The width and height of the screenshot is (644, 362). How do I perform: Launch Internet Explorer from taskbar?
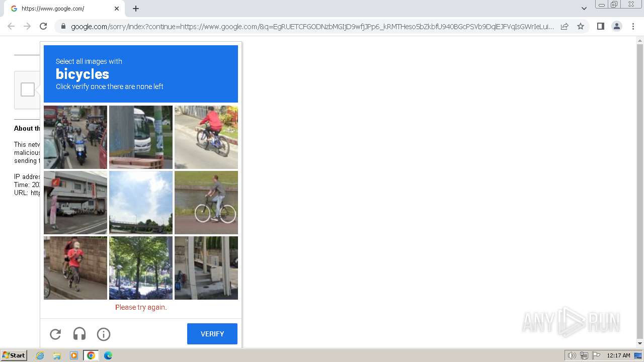click(x=40, y=355)
